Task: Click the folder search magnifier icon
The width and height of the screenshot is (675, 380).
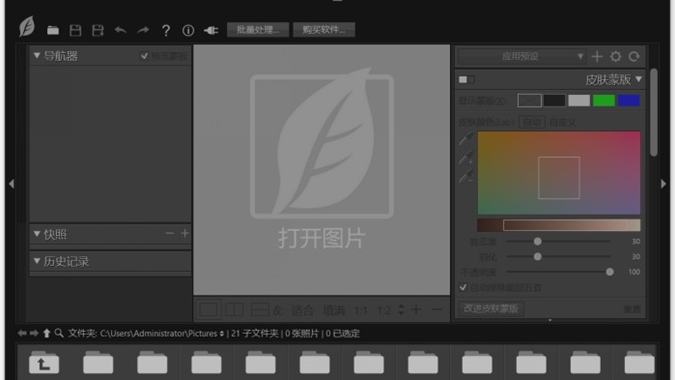Action: click(x=59, y=333)
